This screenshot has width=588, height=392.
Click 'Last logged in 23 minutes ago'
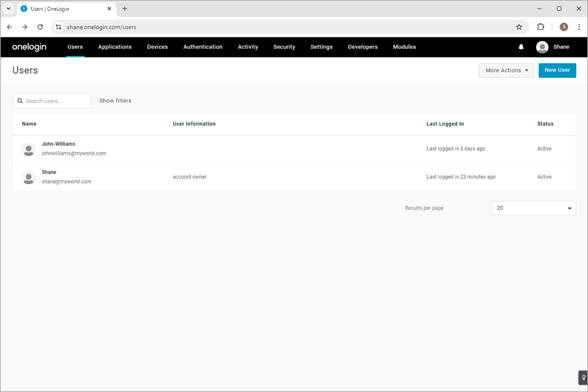click(x=461, y=177)
